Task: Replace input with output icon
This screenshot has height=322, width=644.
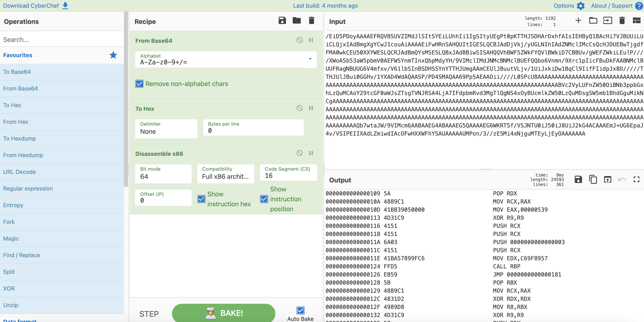Action: 607,179
